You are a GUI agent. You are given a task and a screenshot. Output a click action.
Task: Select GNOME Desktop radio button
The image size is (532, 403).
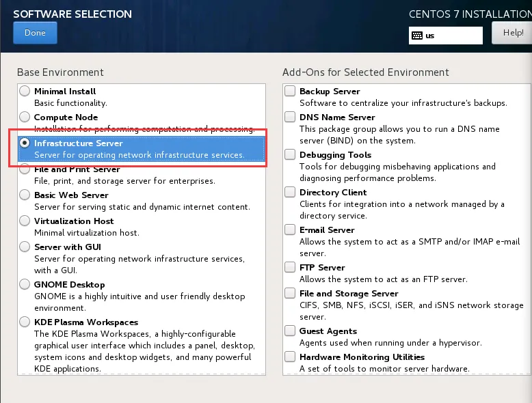[25, 284]
